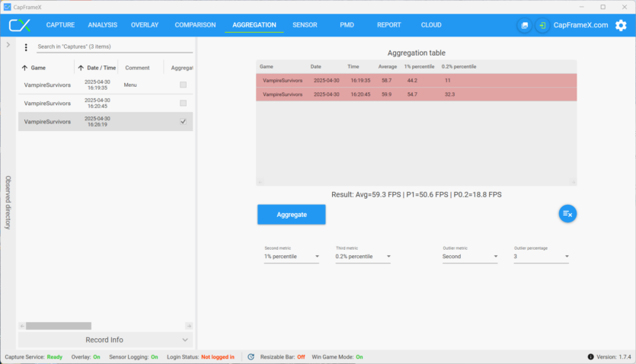Expand the Observed directory side panel
Screen dimensions: 636x364
8,45
